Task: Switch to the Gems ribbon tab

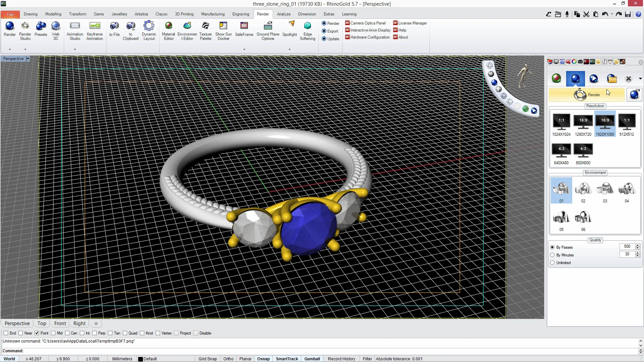Action: point(99,14)
